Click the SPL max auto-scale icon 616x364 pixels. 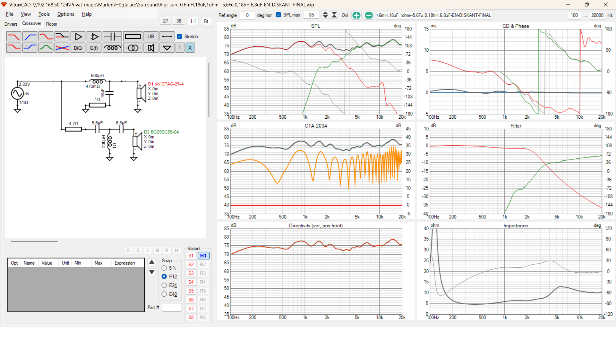click(334, 15)
